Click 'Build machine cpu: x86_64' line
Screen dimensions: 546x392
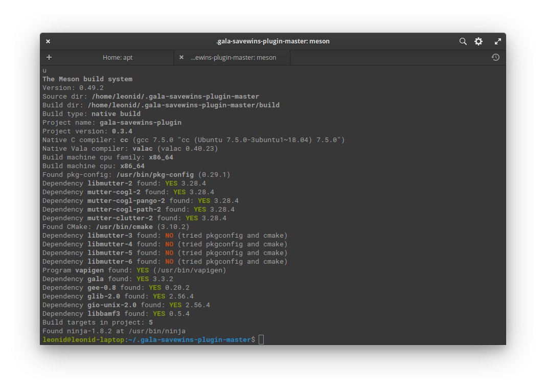[x=94, y=166]
